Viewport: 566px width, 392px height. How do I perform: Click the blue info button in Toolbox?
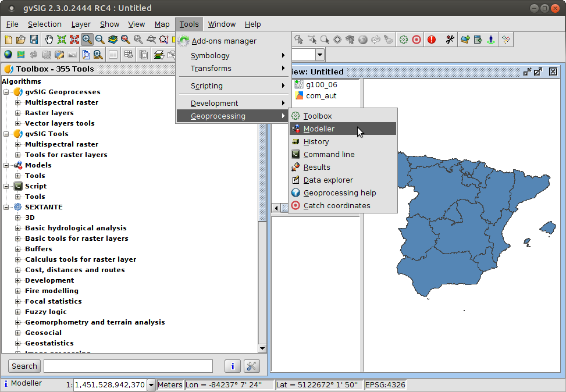coord(232,366)
